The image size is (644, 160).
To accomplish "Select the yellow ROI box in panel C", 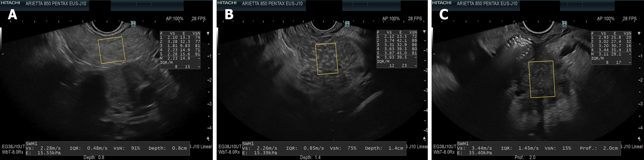I will [x=542, y=79].
